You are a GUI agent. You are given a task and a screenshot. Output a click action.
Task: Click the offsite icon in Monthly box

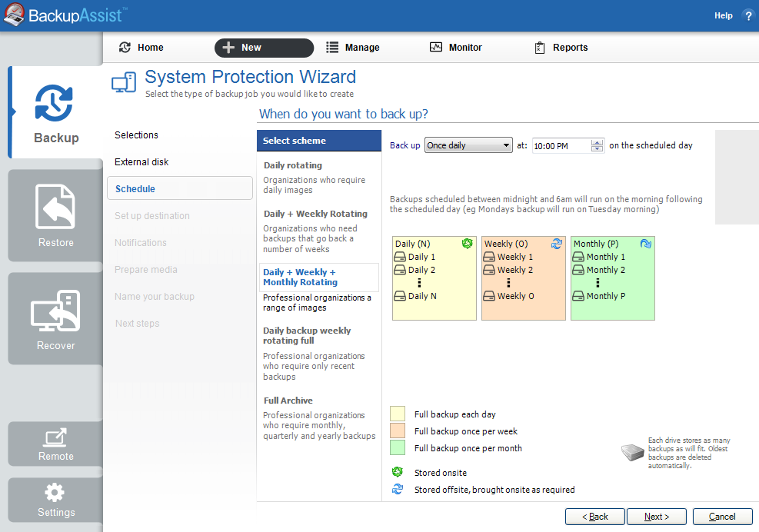coord(646,244)
